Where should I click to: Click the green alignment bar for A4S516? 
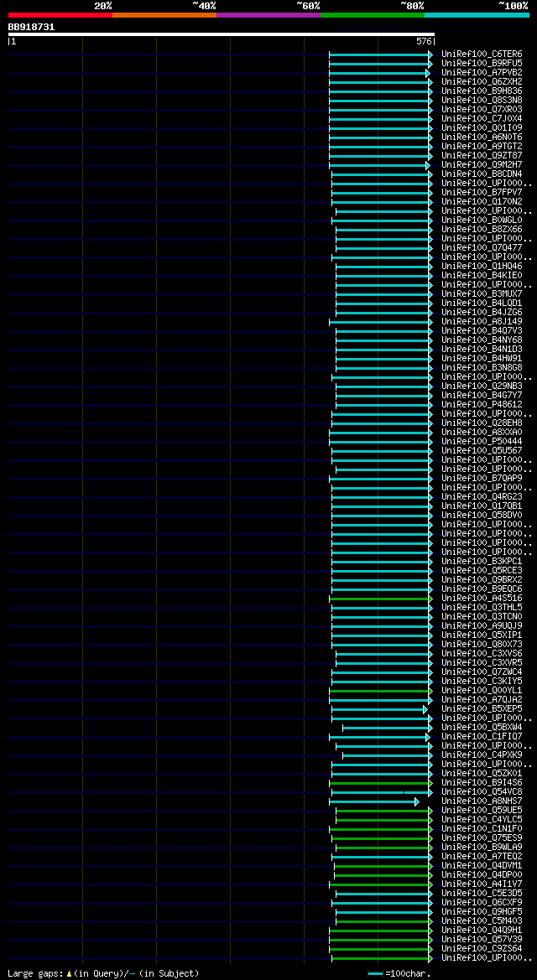point(381,599)
